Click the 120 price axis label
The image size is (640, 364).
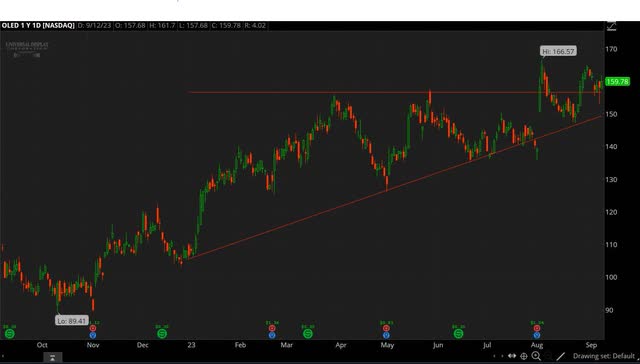611,212
